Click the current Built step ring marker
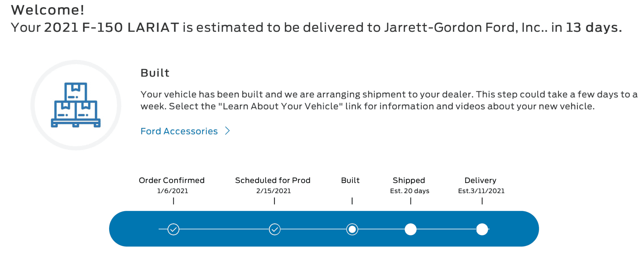The image size is (644, 254). point(352,230)
